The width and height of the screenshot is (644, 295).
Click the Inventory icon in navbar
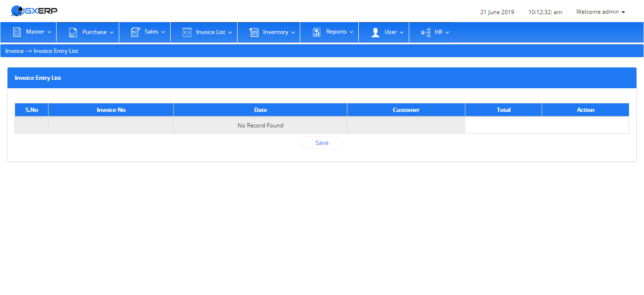click(x=254, y=33)
